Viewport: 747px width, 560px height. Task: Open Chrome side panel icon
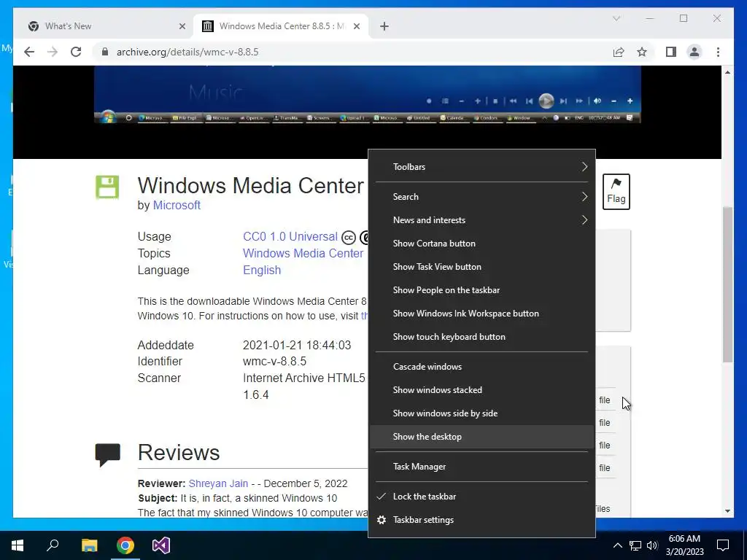671,52
